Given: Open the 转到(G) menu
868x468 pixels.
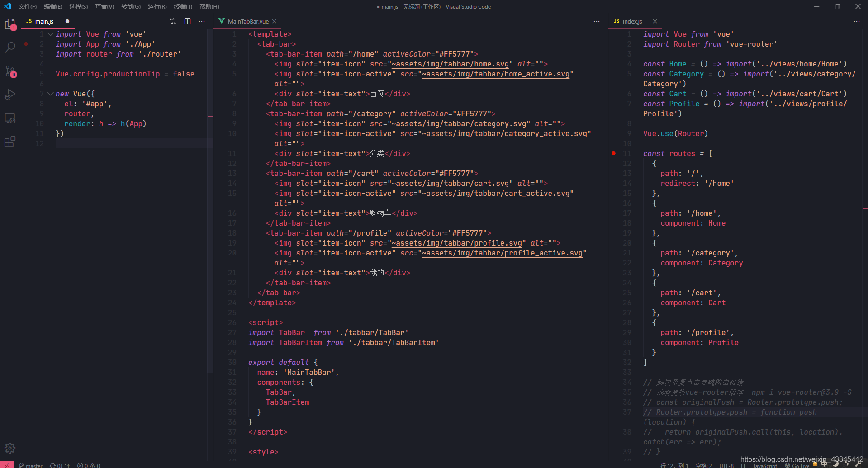Looking at the screenshot, I should point(131,6).
